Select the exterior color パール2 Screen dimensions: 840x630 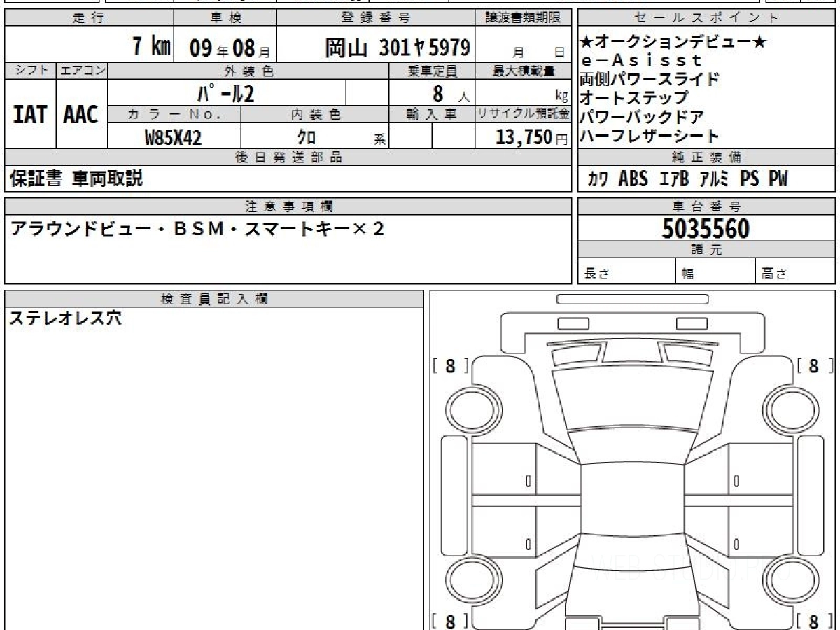point(225,94)
